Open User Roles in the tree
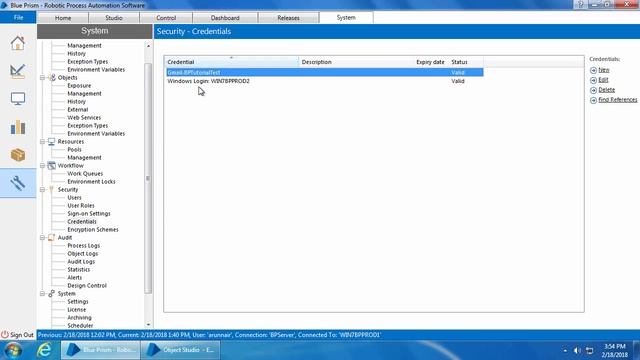Image resolution: width=640 pixels, height=360 pixels. [x=81, y=206]
